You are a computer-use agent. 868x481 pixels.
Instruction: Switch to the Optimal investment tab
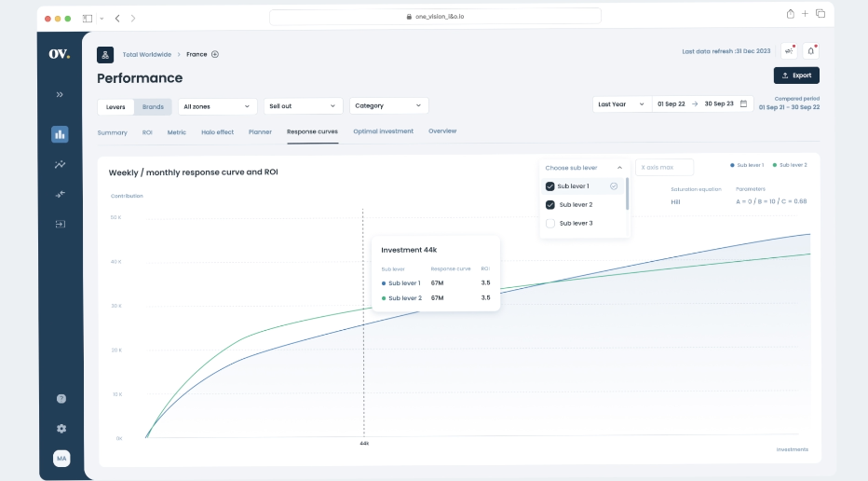click(x=383, y=131)
